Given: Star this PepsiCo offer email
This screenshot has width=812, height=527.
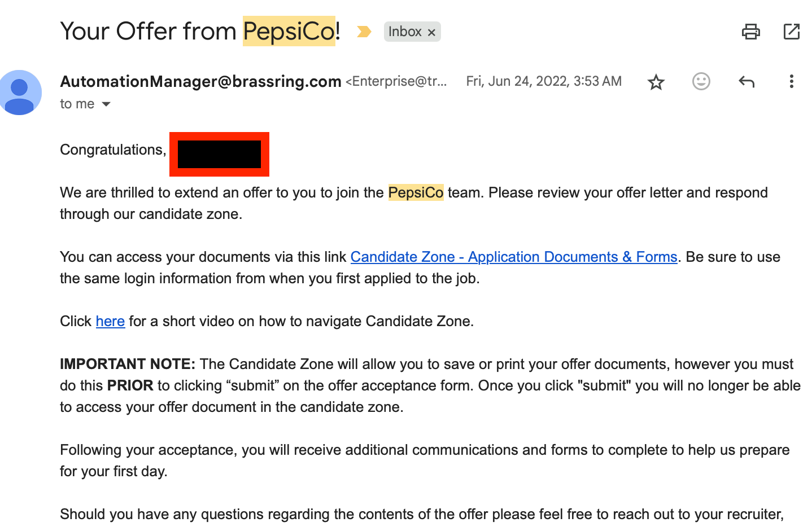Looking at the screenshot, I should [x=656, y=82].
